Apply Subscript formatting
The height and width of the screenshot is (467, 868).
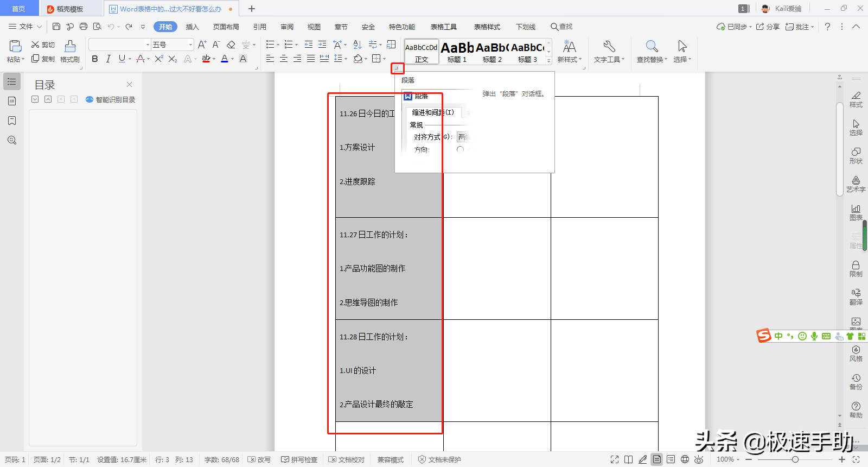point(173,59)
